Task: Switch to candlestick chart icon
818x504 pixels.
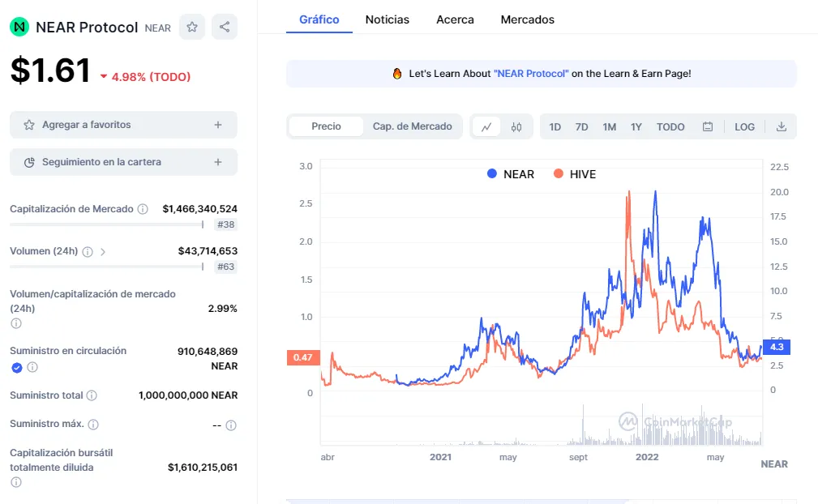Action: point(516,126)
